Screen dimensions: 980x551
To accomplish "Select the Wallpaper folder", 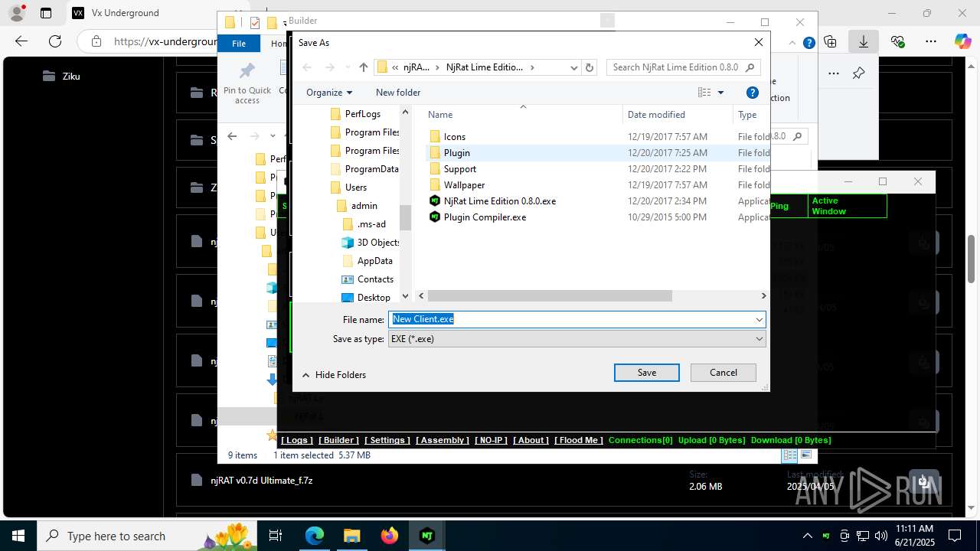I will [465, 184].
